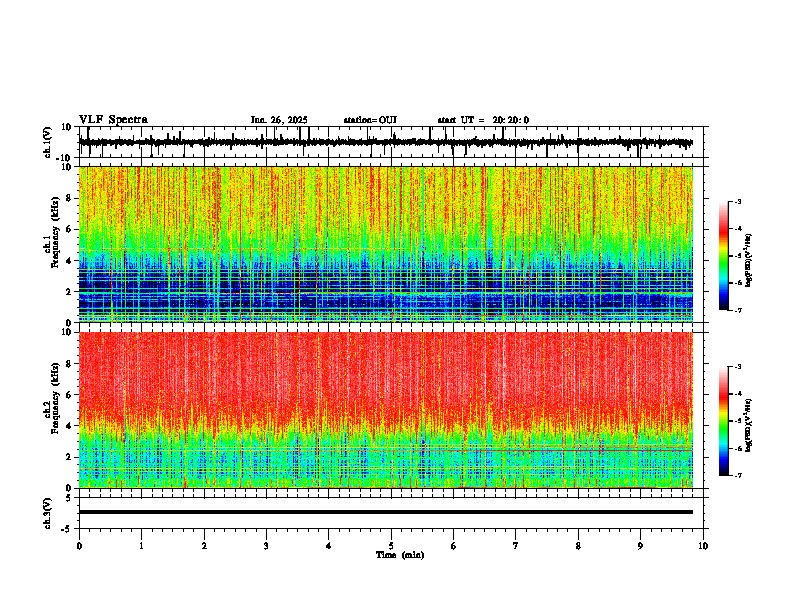
Task: Click the "-3" label on ch.1 color scale
Action: click(737, 201)
